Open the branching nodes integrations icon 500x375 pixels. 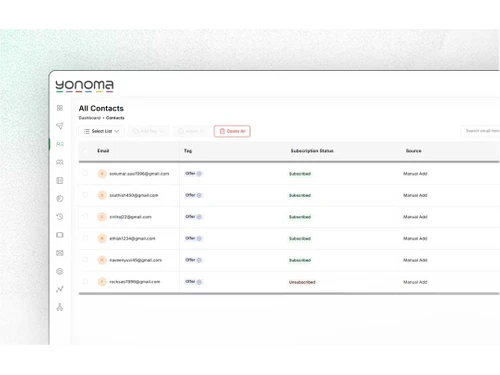point(60,307)
